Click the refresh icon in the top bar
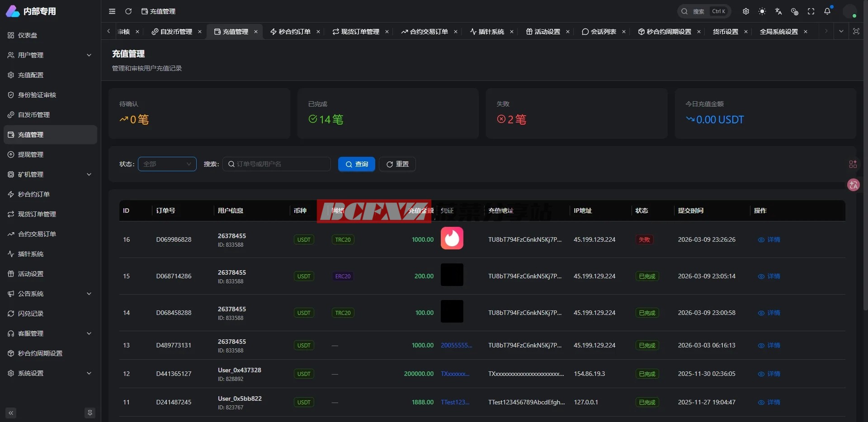 click(x=128, y=11)
